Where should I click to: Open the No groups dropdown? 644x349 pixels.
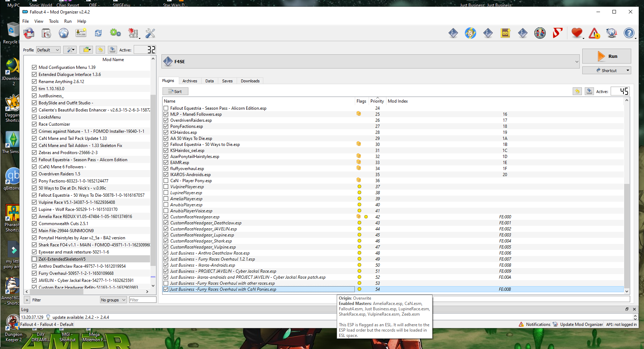click(113, 300)
